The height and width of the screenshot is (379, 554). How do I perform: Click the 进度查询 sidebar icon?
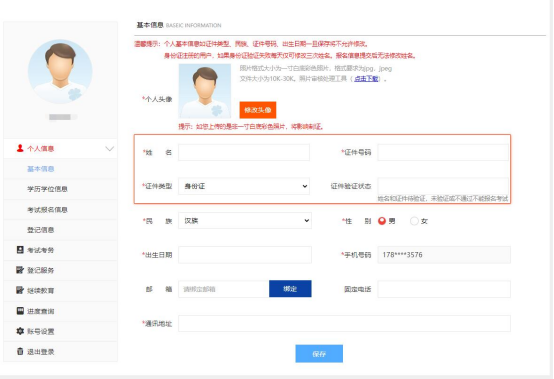coord(20,311)
